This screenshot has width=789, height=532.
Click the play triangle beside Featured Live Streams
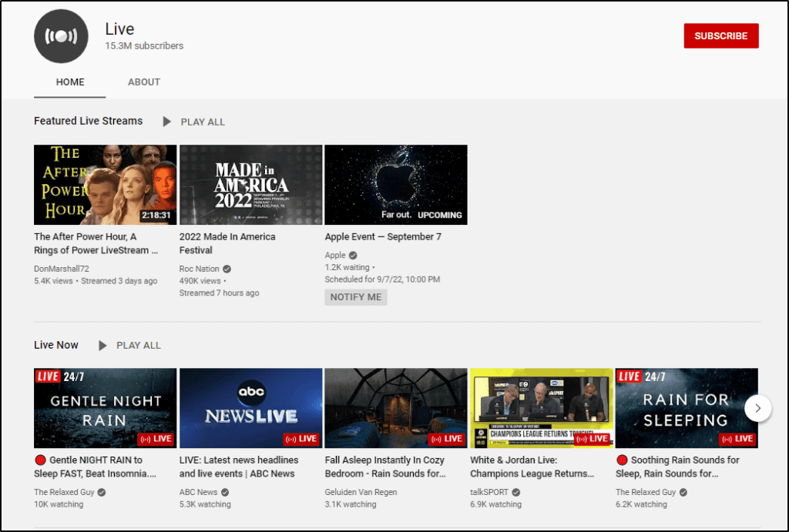166,121
